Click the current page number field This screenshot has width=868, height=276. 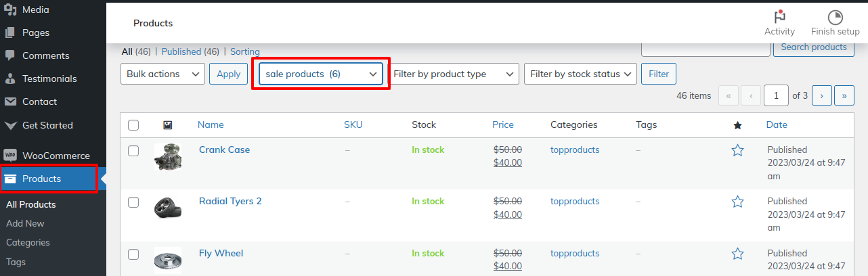coord(776,95)
